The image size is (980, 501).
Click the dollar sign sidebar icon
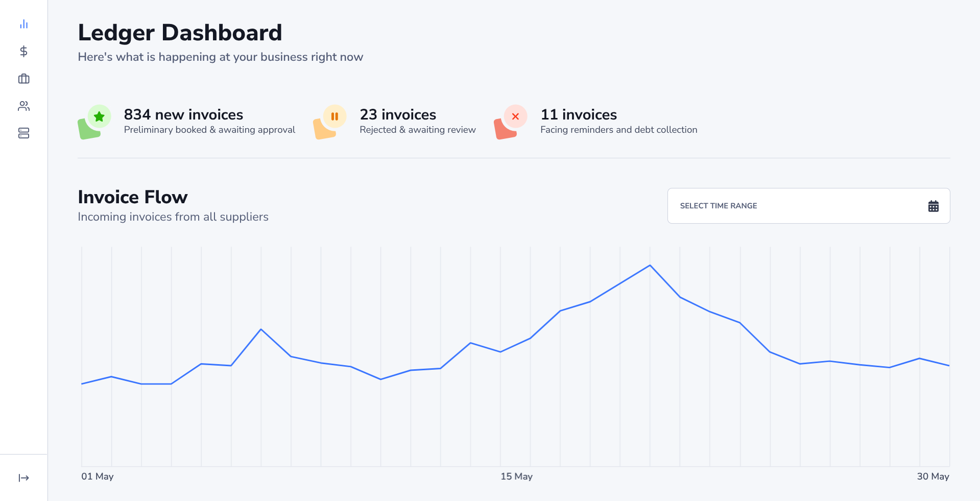point(23,52)
